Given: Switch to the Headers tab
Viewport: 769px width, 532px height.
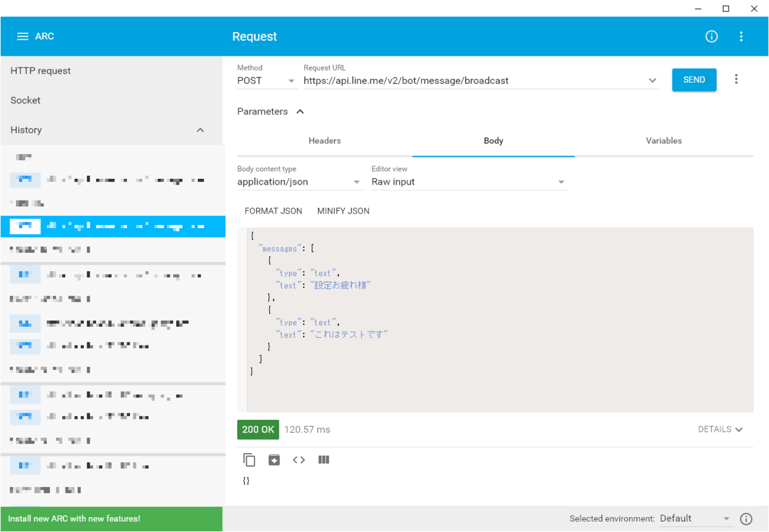Looking at the screenshot, I should coord(325,141).
